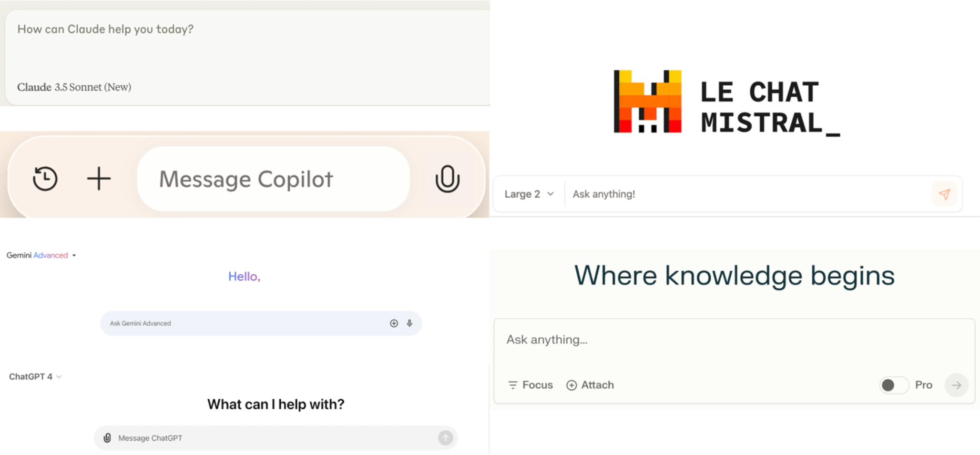Click the Message Copilot input field
The image size is (980, 455).
(273, 179)
